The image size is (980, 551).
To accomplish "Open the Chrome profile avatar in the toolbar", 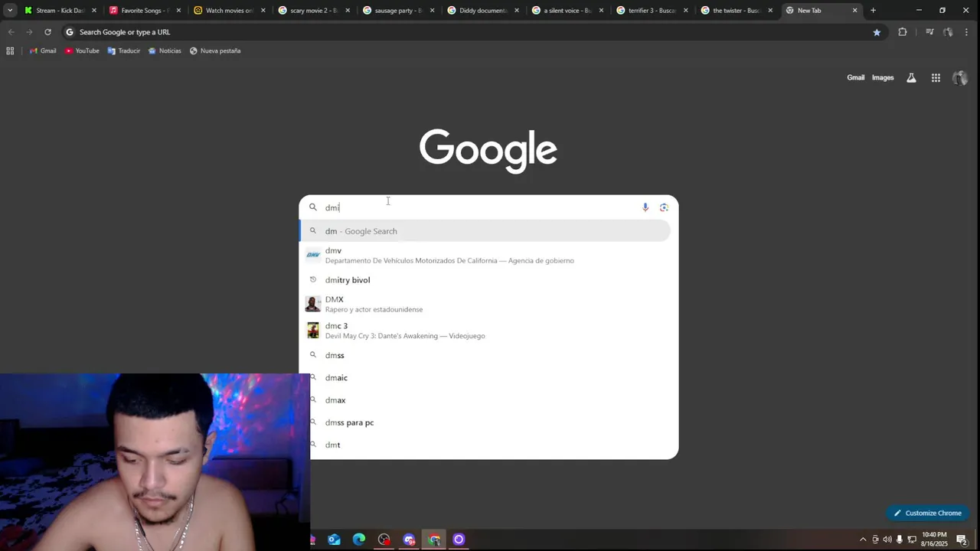I will pos(948,32).
